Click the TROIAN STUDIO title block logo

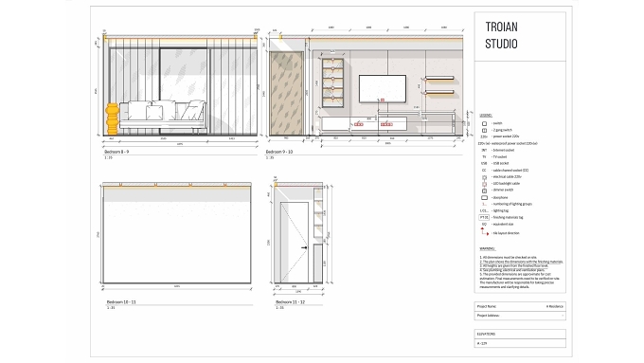click(502, 35)
